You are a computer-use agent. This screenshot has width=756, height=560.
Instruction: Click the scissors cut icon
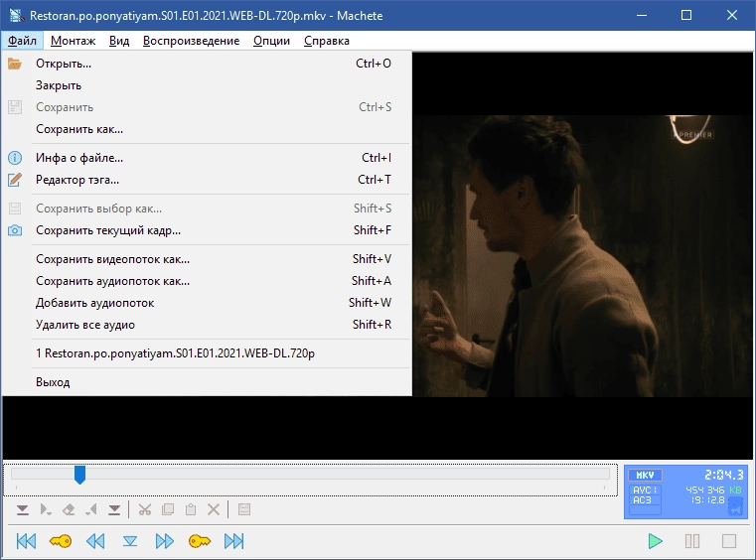145,509
